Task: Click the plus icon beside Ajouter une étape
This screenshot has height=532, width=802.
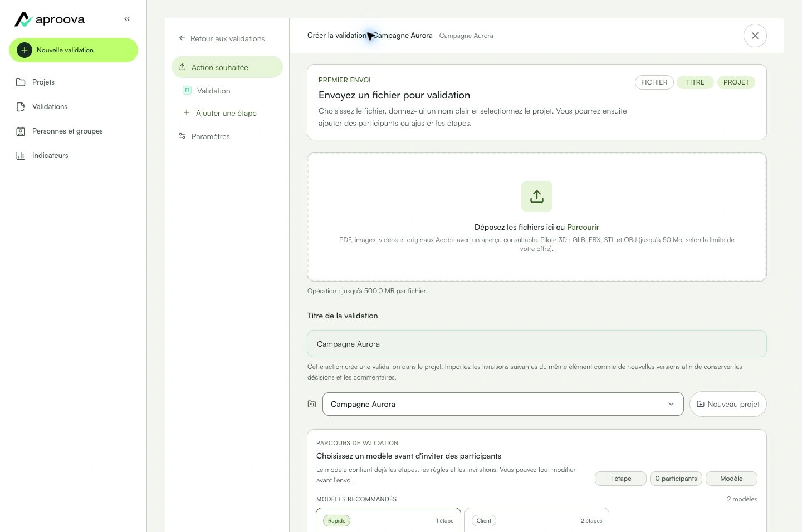Action: click(x=187, y=112)
